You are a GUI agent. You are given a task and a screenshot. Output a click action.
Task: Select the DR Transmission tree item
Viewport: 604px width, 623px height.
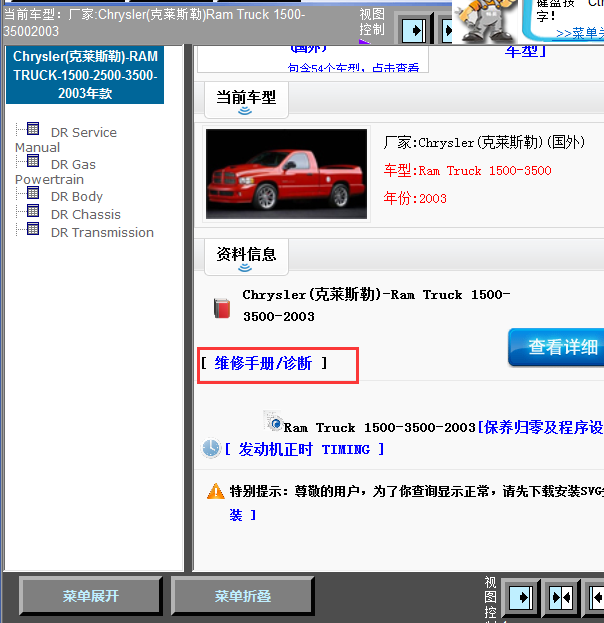pyautogui.click(x=102, y=232)
